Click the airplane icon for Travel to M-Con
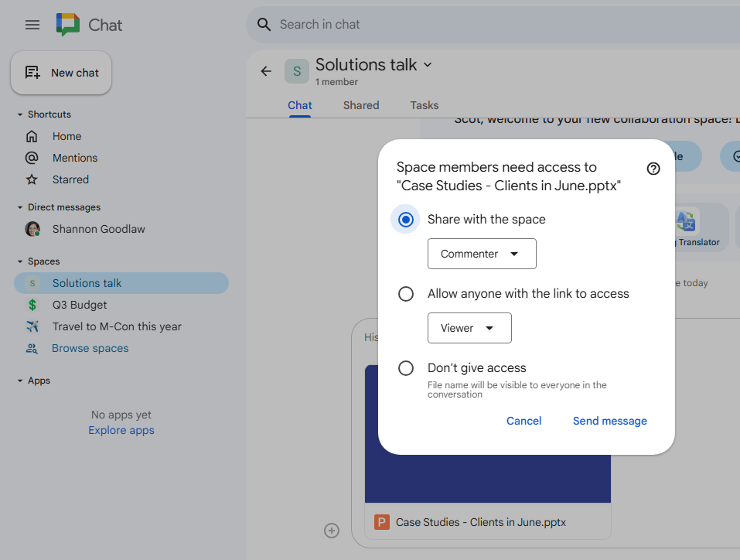Image resolution: width=740 pixels, height=560 pixels. (32, 326)
